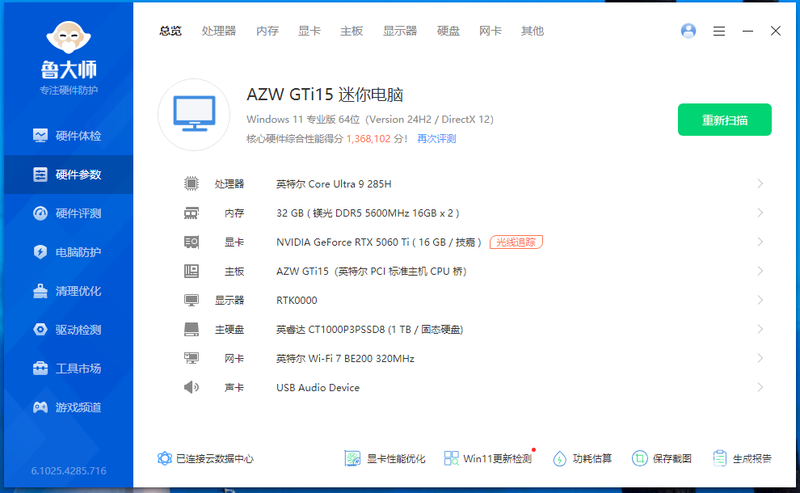Open 清理优化 in the sidebar
800x493 pixels.
(67, 291)
